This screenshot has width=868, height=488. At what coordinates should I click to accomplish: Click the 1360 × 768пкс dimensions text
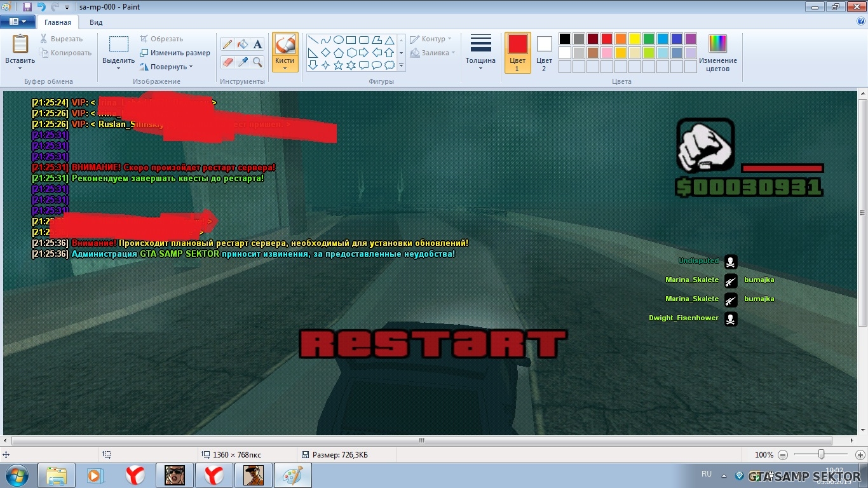236,455
